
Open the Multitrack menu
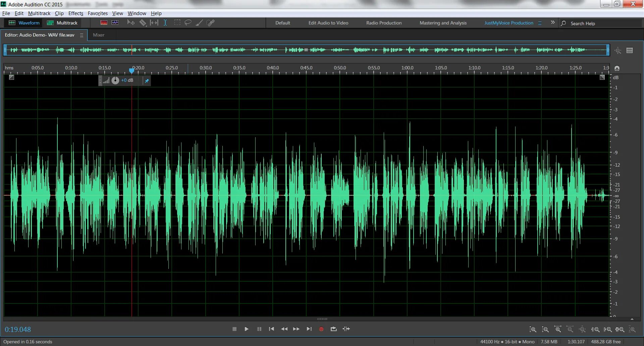click(39, 13)
